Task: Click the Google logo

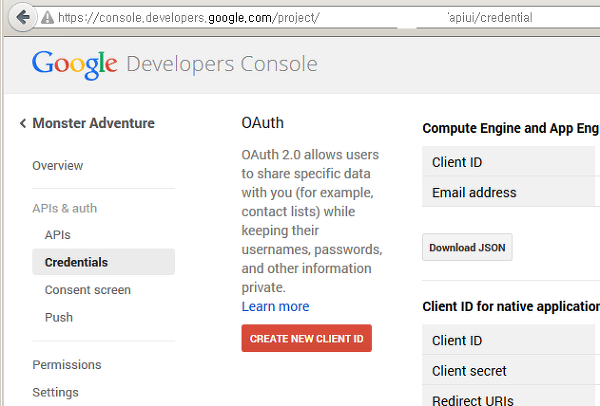Action: (75, 65)
